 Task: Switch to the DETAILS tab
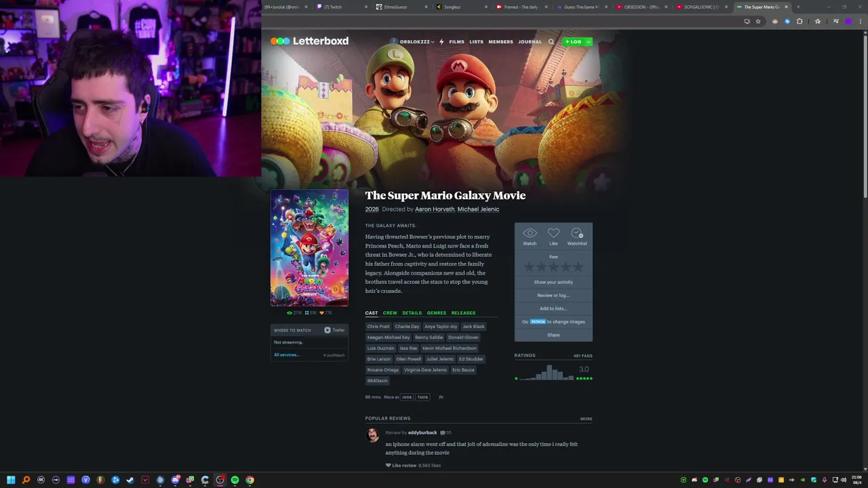point(412,313)
